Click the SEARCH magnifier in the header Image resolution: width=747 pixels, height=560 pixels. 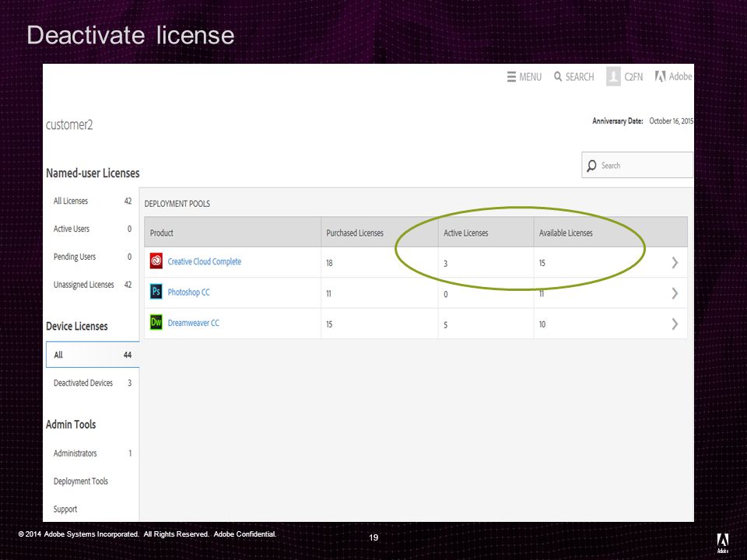click(558, 77)
